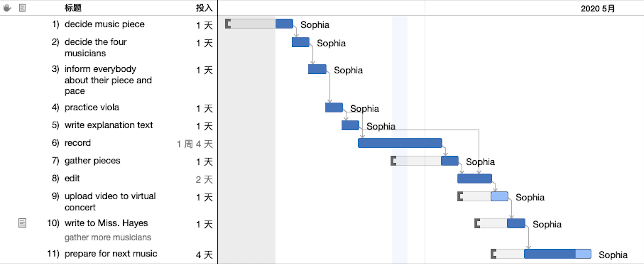Select the 投入 column header
Image resolution: width=644 pixels, height=264 pixels.
click(x=204, y=8)
